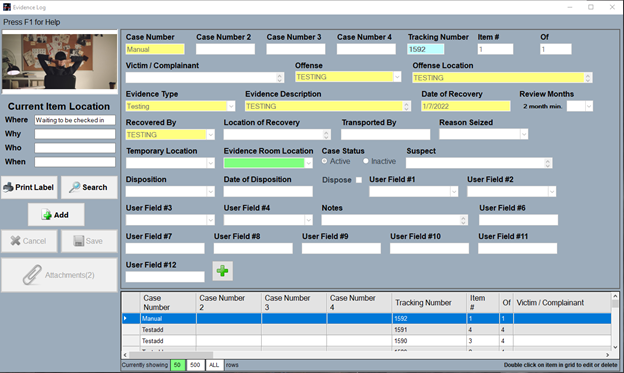This screenshot has width=624, height=373.
Task: Open the Reason Seized dropdown
Action: [524, 135]
